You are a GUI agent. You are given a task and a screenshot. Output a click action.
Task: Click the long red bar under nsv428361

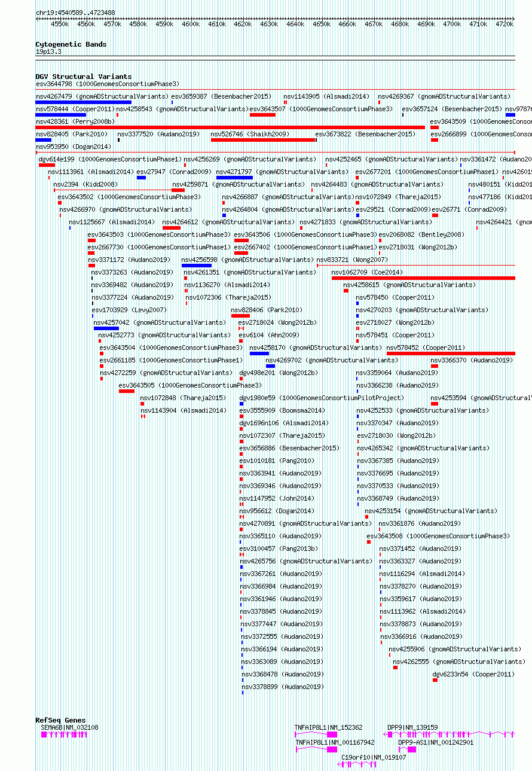click(x=230, y=127)
